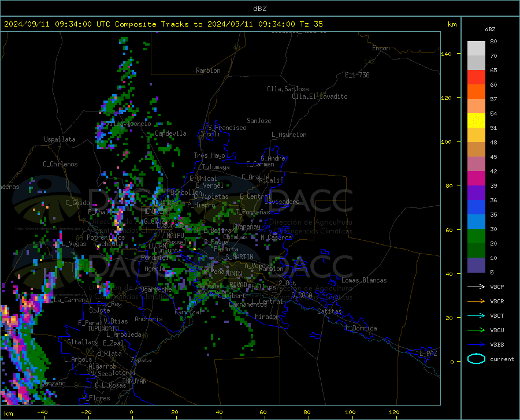520x420 pixels.
Task: Click the dBZ title in top bar
Action: (x=259, y=9)
